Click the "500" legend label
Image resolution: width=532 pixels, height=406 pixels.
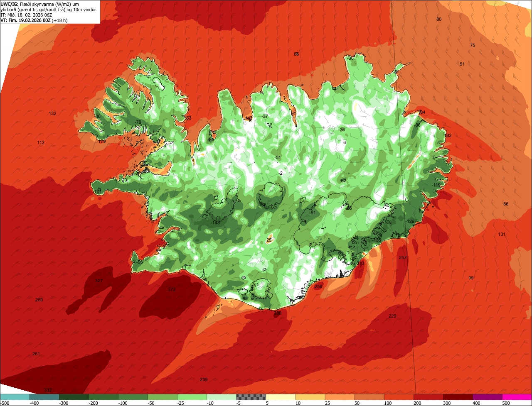tap(507, 403)
